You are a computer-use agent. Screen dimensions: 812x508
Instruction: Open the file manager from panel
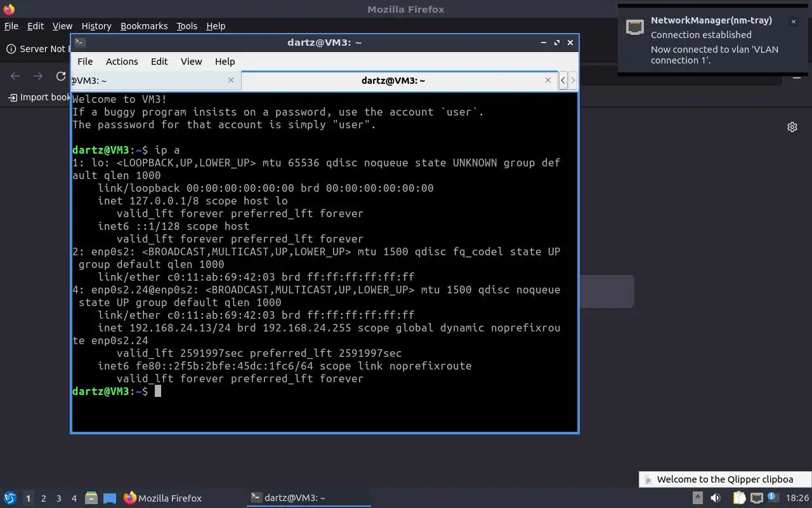(x=91, y=498)
